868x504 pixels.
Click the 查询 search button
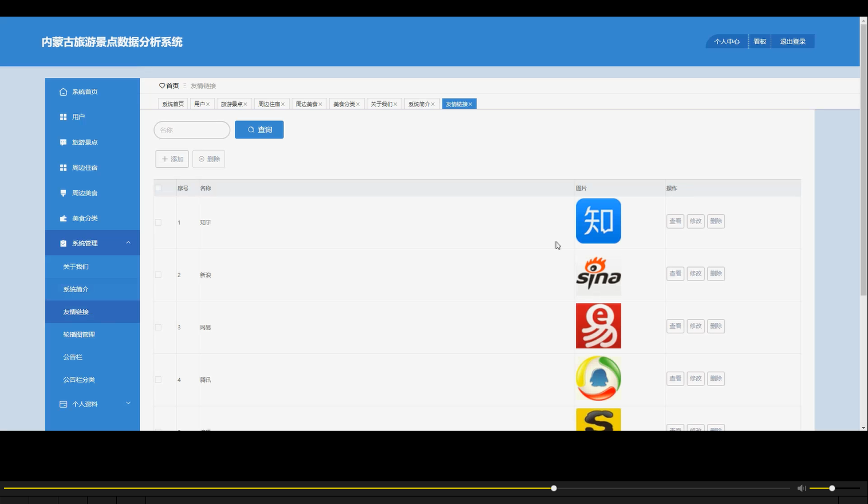259,130
